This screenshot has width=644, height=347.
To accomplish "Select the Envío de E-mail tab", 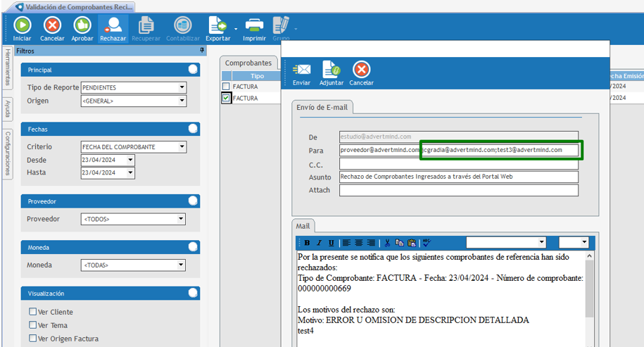I will coord(322,107).
